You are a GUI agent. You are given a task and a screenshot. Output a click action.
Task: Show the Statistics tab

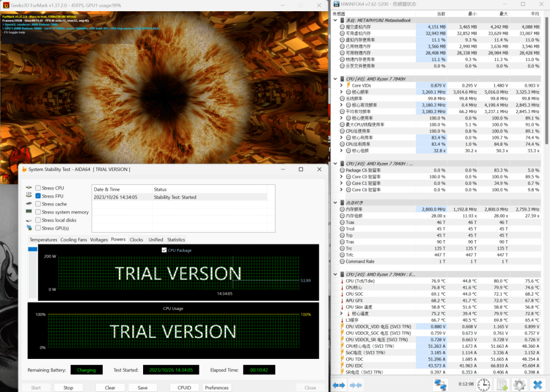coord(176,240)
